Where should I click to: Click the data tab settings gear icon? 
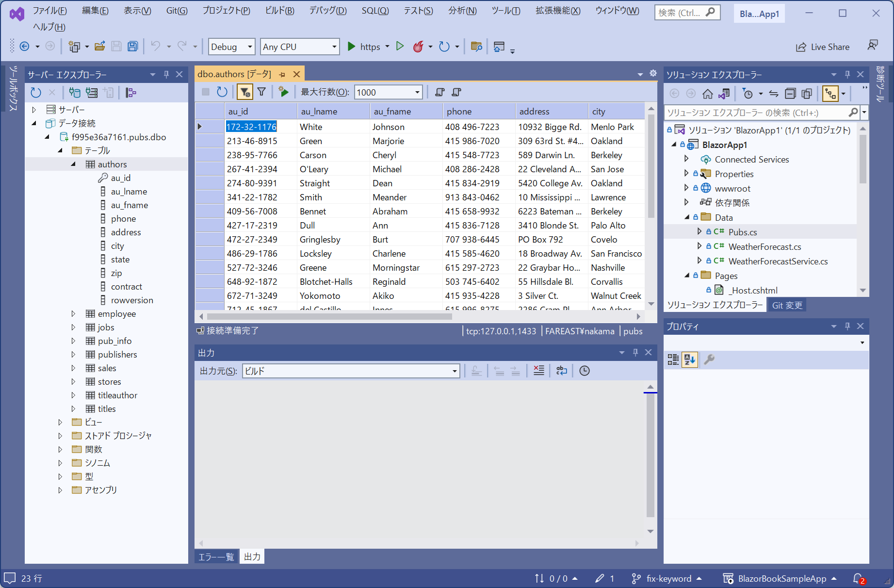653,73
